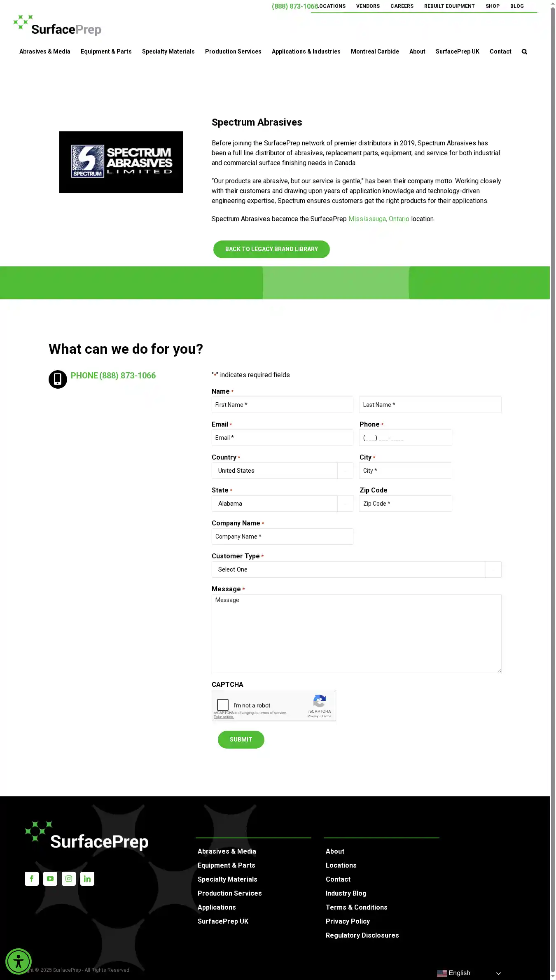This screenshot has height=980, width=556.
Task: Submit the contact form
Action: (241, 740)
